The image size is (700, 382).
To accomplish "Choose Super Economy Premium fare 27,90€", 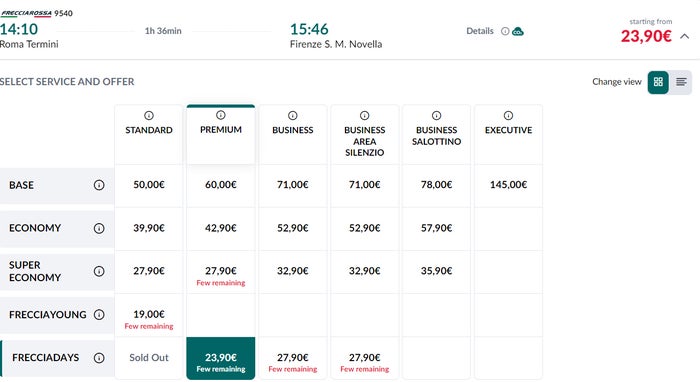I will [221, 271].
